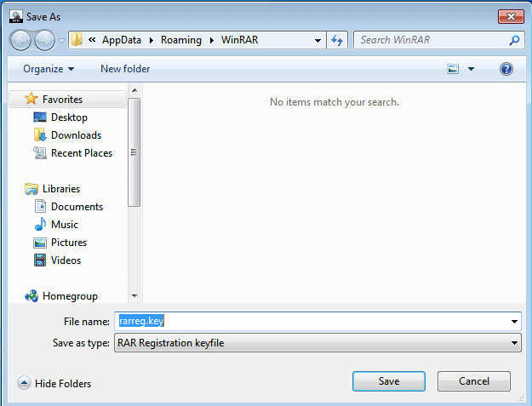Click the Music note icon
This screenshot has height=406, width=532.
tap(40, 224)
